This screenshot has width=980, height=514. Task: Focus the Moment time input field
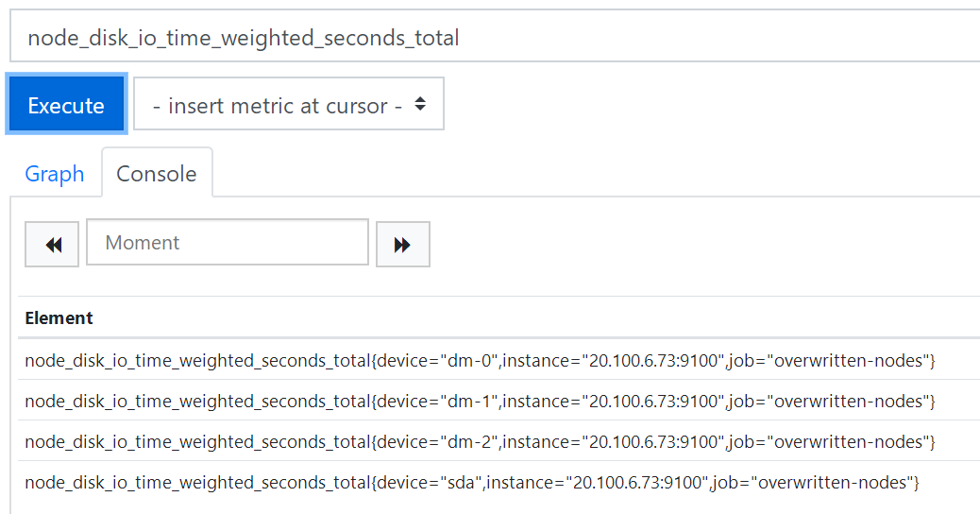tap(228, 243)
